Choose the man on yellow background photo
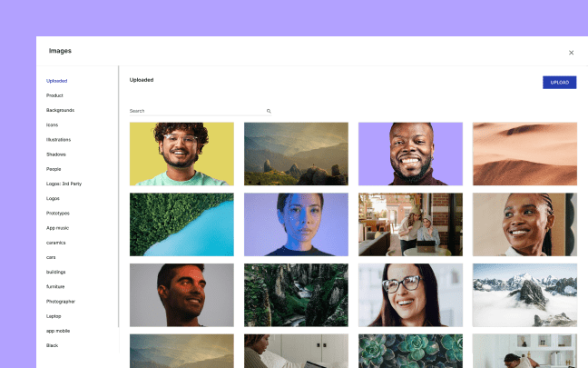Viewport: 588px width, 368px height. [x=181, y=154]
